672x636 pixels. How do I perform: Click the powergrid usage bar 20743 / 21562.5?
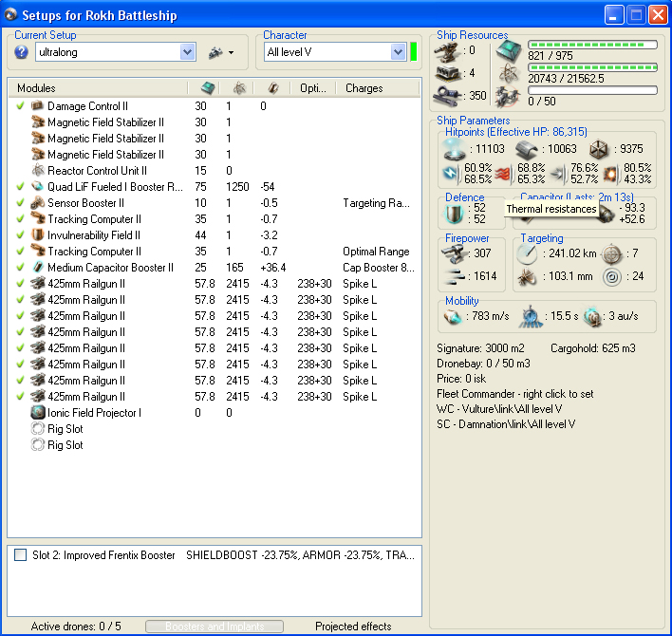point(592,67)
